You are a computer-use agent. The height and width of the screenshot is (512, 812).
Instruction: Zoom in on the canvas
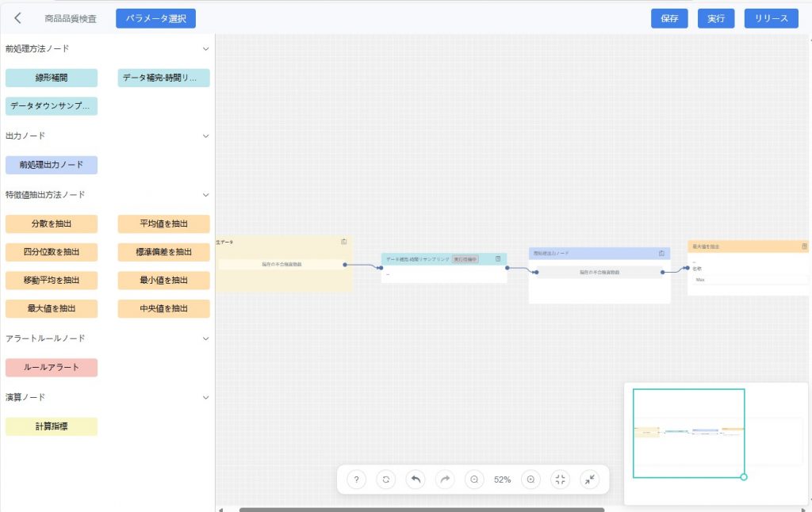[531, 480]
